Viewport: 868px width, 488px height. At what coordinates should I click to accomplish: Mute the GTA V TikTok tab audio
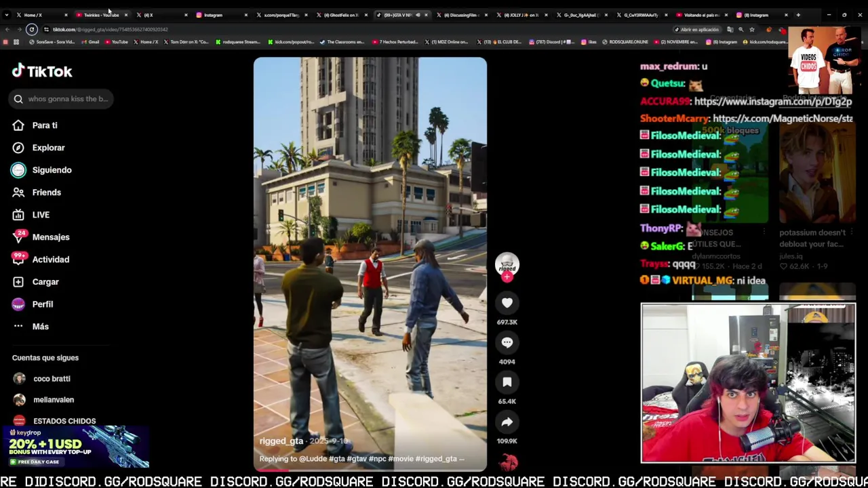click(418, 15)
